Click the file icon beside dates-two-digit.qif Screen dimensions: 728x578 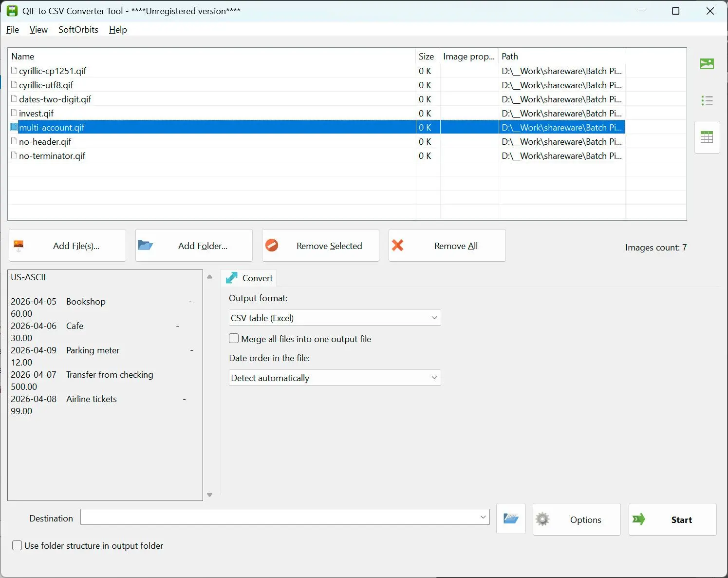coord(14,99)
